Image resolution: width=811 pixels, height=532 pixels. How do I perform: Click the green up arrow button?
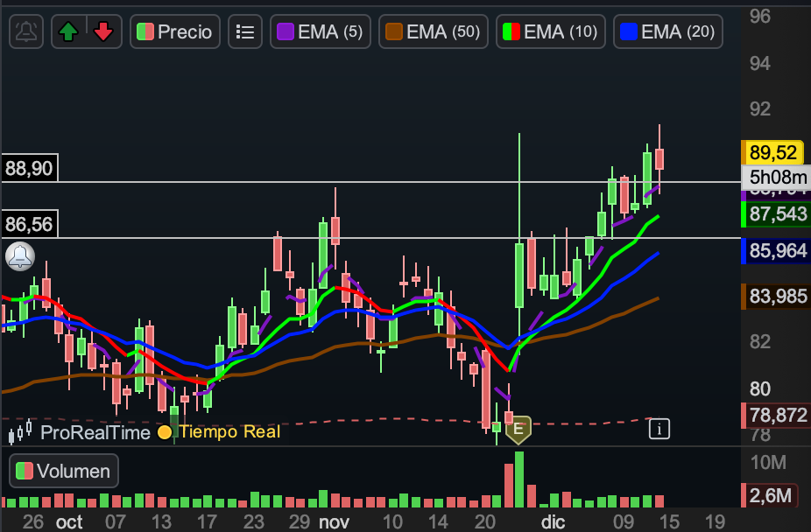click(x=67, y=32)
